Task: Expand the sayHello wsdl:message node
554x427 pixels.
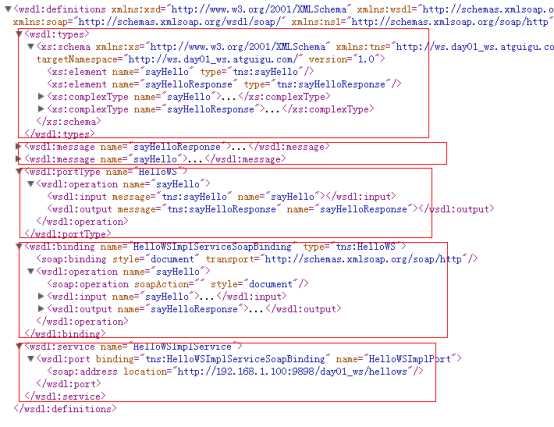Action: (x=19, y=159)
